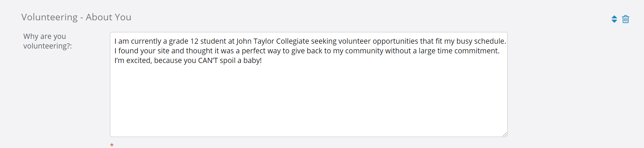
Task: Click the reorder up/down arrows icon
Action: click(x=614, y=19)
